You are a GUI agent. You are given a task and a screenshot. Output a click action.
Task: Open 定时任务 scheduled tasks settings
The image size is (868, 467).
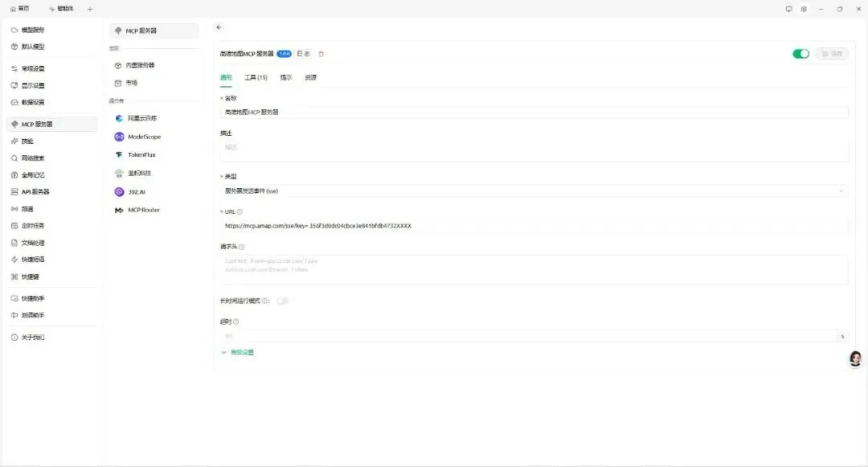53,226
